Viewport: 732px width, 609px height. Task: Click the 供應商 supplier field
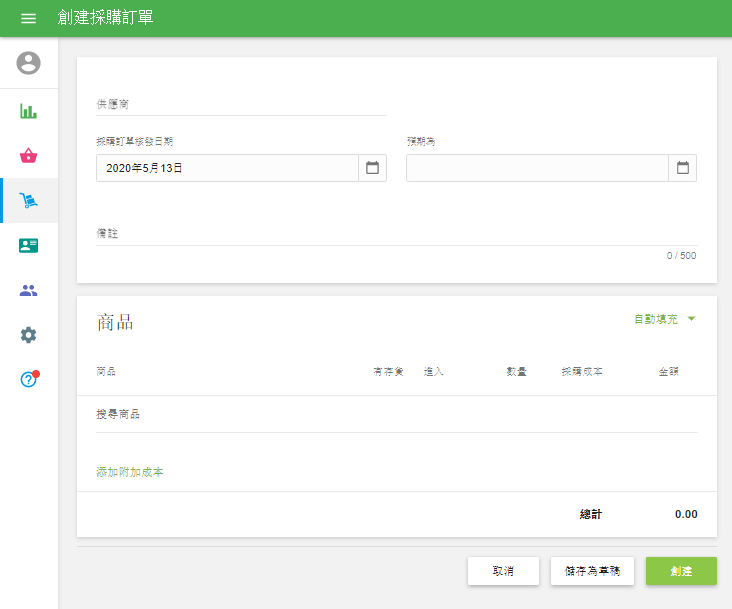click(240, 104)
